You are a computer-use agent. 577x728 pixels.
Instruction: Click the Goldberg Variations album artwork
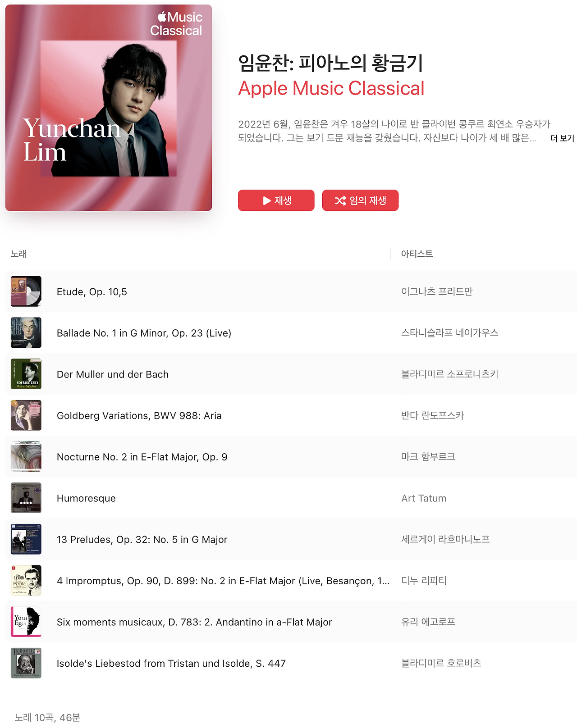tap(26, 415)
